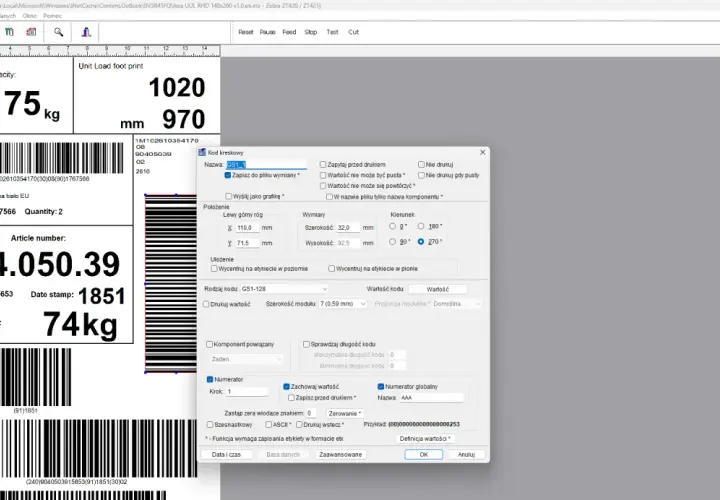Focus the Nazwa field containing GS1_1

point(266,164)
